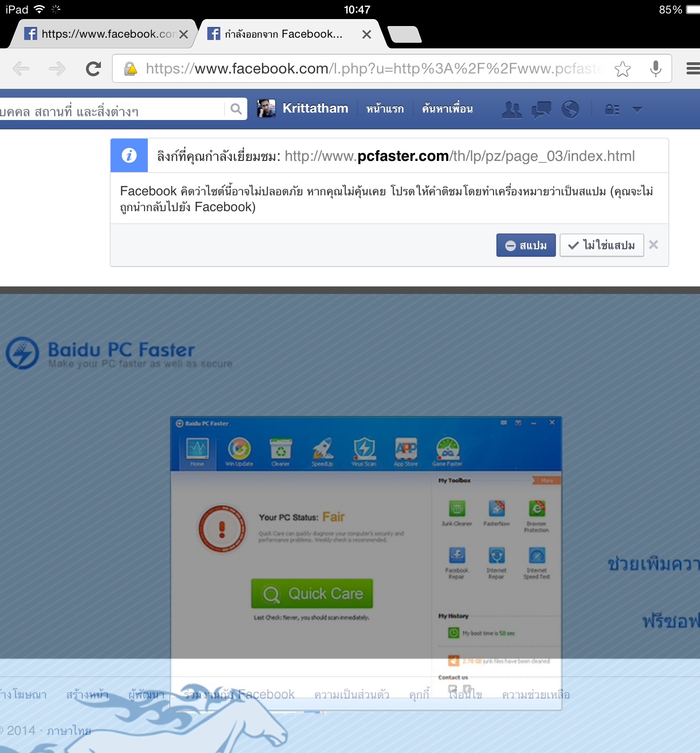The image size is (700, 753).
Task: Select the Virus Scan shield icon
Action: coord(364,452)
